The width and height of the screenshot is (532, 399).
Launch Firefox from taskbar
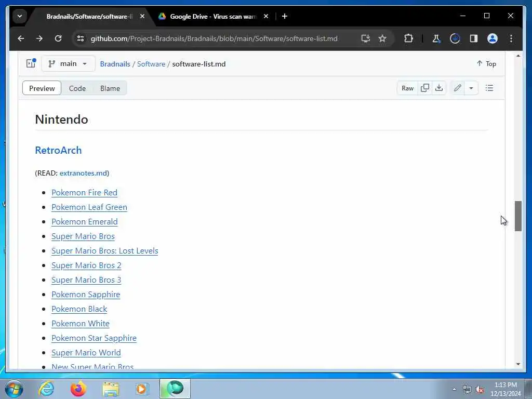click(x=78, y=389)
